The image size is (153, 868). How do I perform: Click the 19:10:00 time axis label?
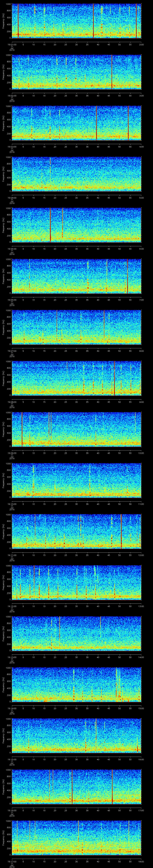coord(12,504)
